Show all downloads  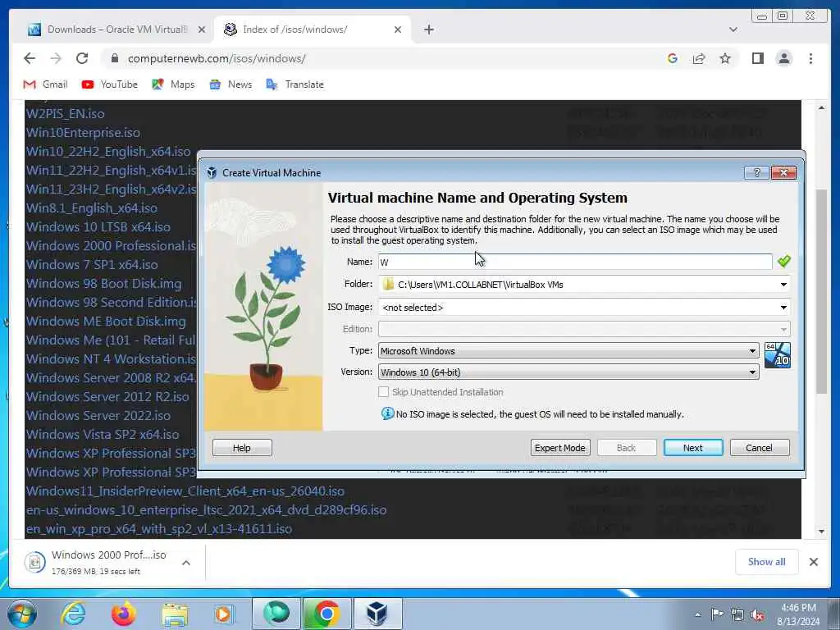click(767, 562)
